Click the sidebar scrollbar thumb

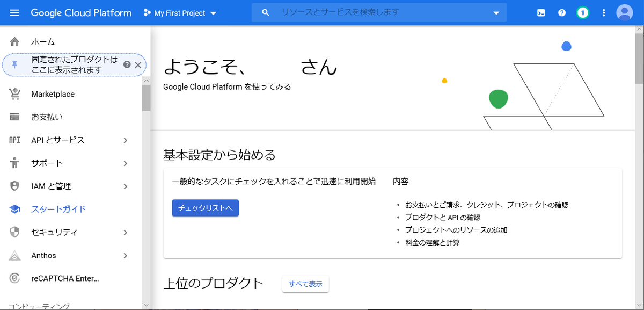tap(147, 97)
